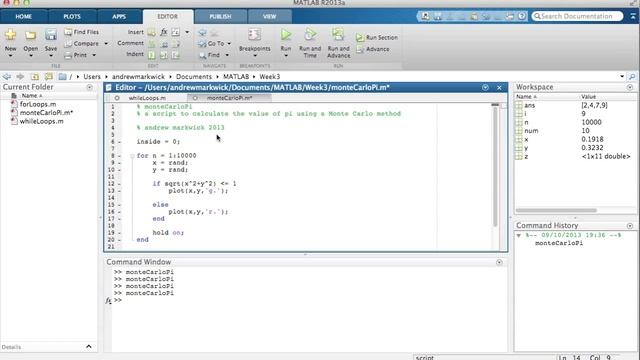Expand the Print dropdown arrow
Screen dimensions: 640x360
coord(94,55)
